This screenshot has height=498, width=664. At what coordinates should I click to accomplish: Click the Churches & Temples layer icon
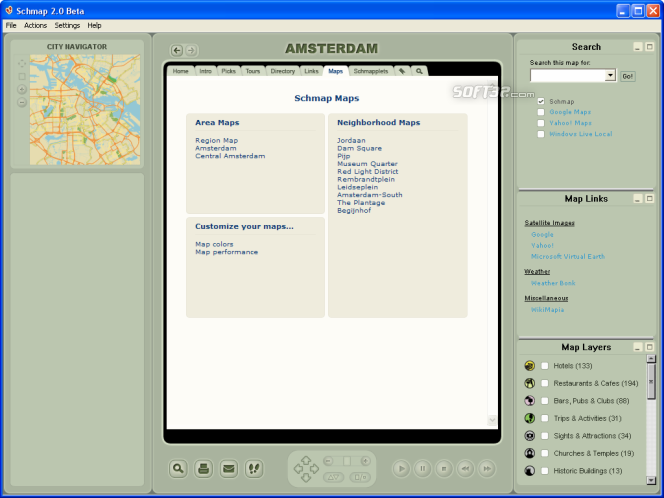529,453
